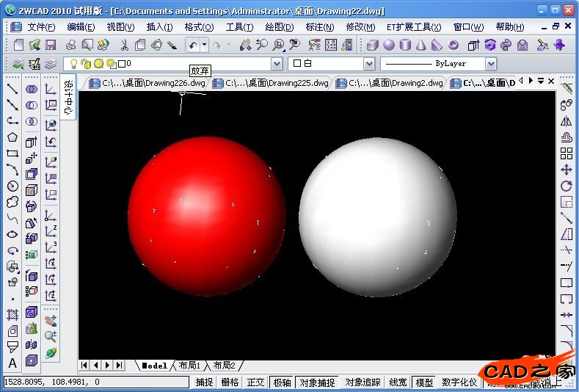579x392 pixels.
Task: Expand the color 白 dropdown
Action: point(369,64)
